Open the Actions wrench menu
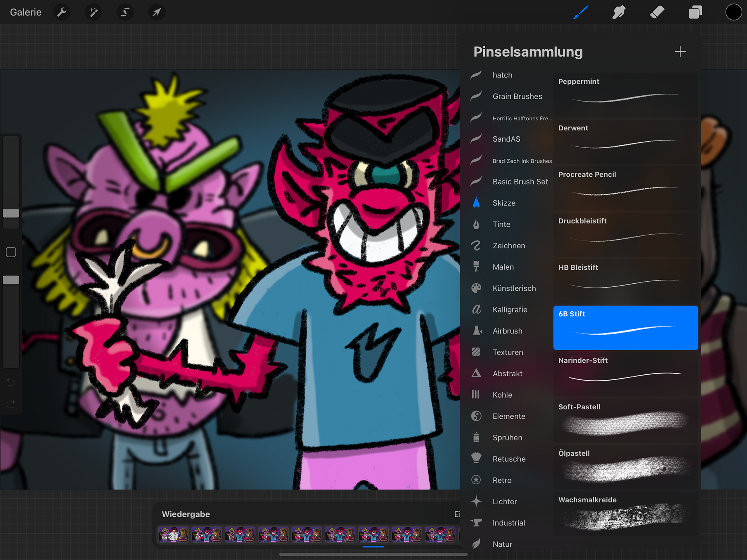Image resolution: width=747 pixels, height=560 pixels. coord(62,12)
